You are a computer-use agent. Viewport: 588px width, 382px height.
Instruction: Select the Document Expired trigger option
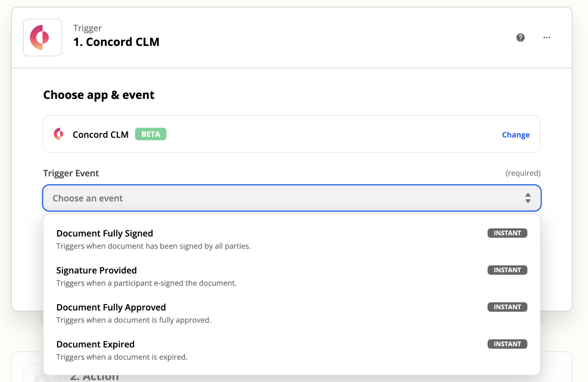tap(95, 344)
